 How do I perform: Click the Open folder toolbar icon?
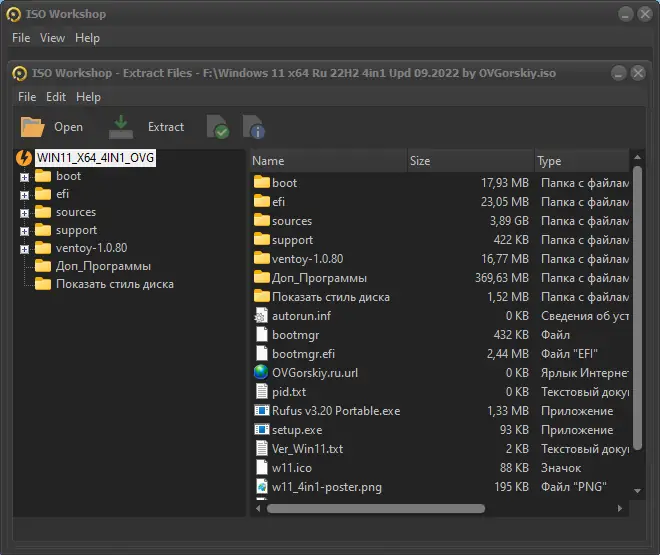32,127
